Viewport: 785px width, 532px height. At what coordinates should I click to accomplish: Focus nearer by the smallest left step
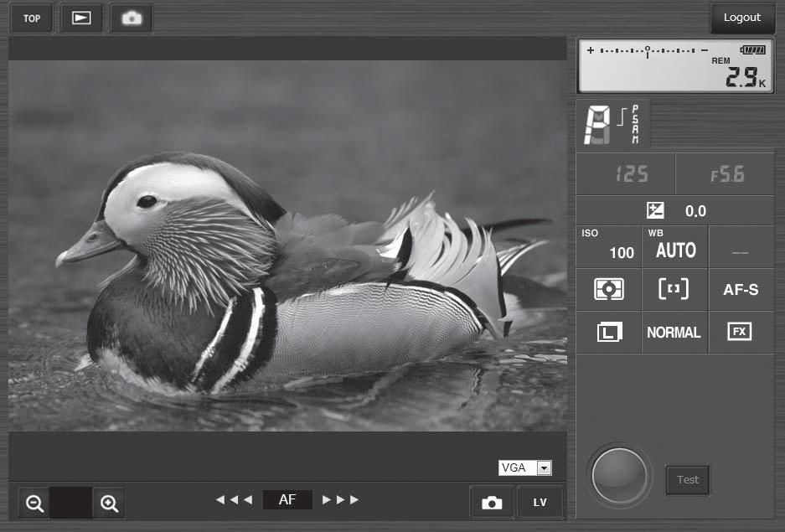pyautogui.click(x=248, y=499)
